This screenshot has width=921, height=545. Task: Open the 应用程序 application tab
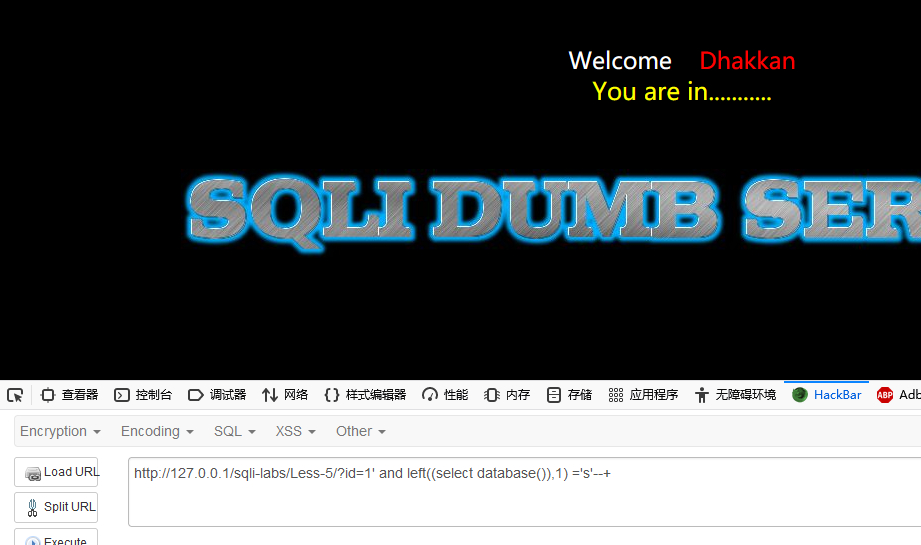(643, 395)
